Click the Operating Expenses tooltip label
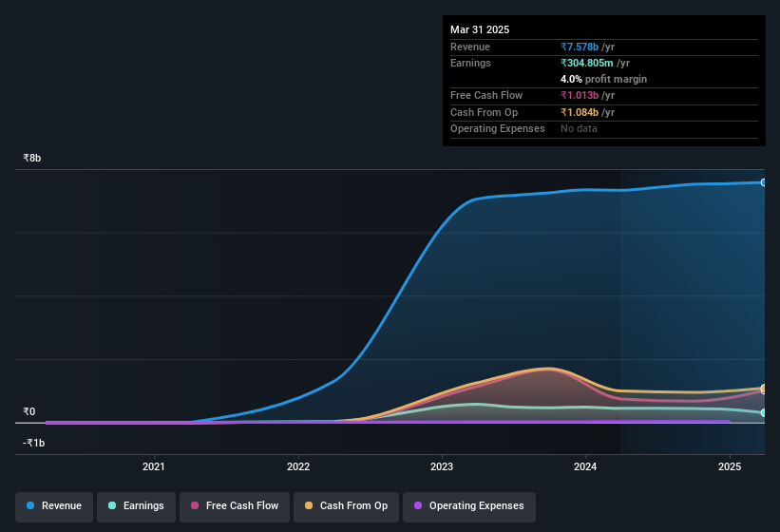780x532 pixels. (497, 128)
